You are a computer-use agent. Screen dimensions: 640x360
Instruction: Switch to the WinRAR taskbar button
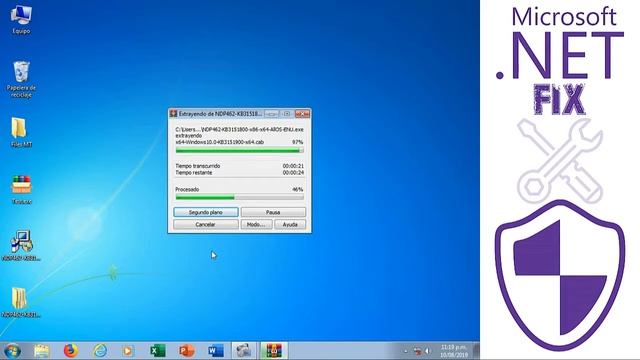[x=273, y=351]
